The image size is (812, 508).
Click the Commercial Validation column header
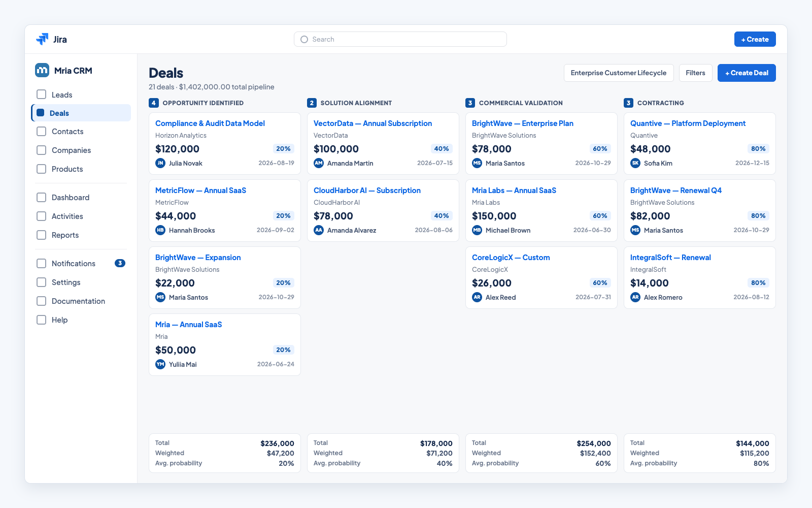tap(521, 103)
